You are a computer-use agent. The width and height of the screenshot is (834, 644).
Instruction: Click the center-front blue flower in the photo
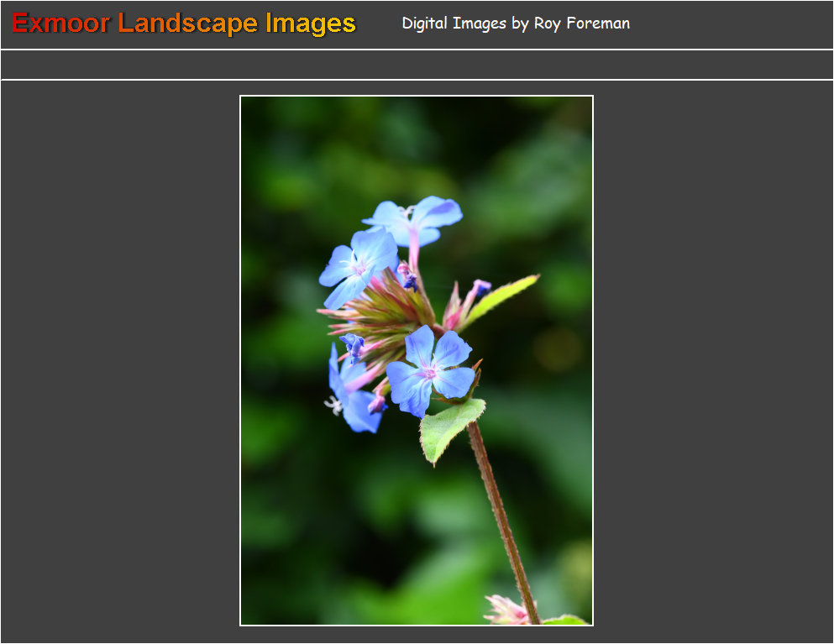[x=432, y=368]
